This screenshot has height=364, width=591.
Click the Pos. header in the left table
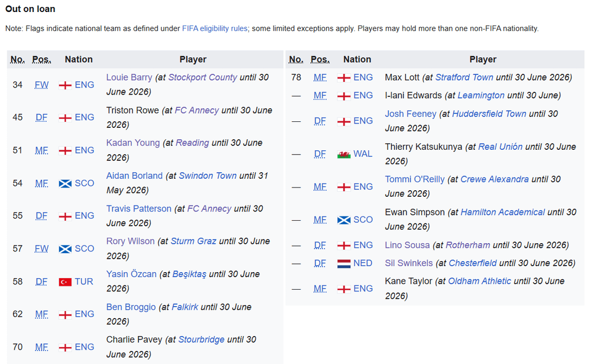[x=42, y=60]
